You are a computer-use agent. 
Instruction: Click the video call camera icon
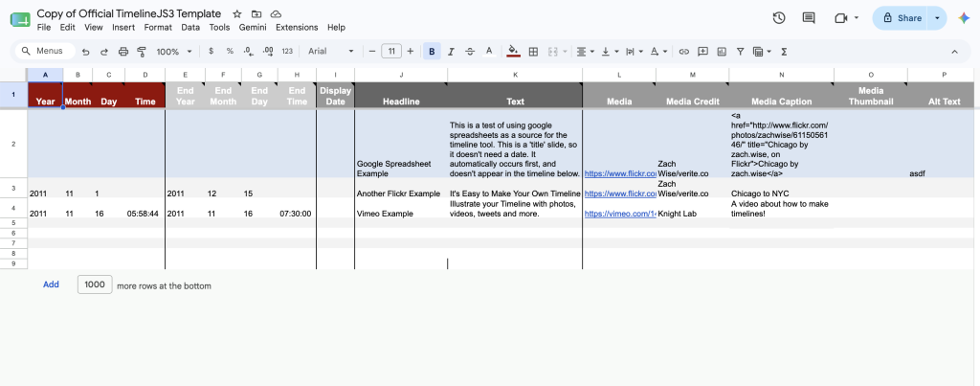840,18
